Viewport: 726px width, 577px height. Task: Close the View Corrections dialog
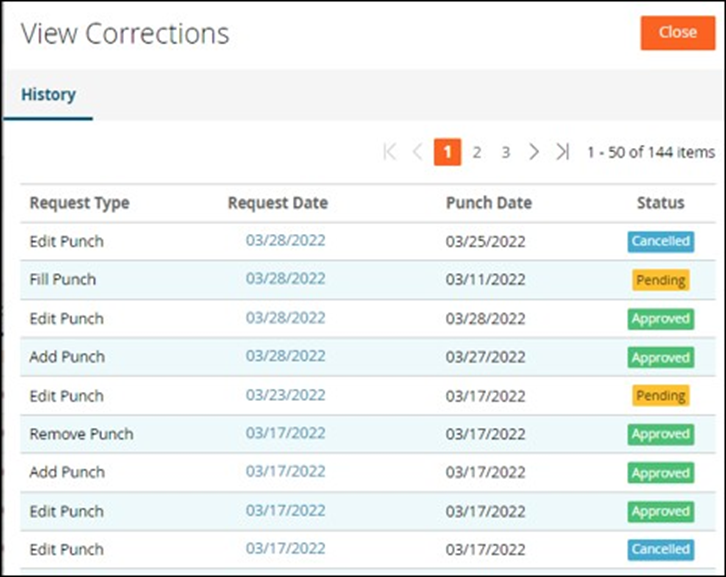click(x=677, y=33)
